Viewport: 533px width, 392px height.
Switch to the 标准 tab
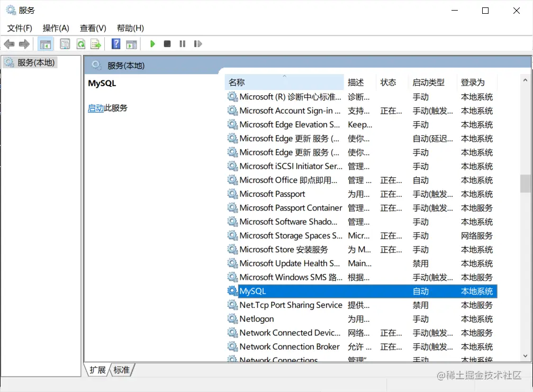(x=122, y=370)
